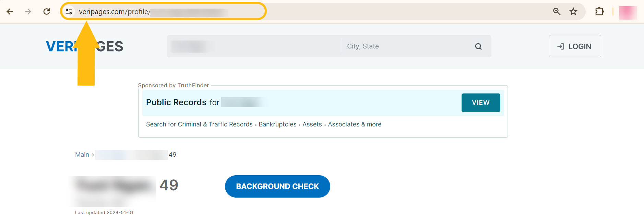Click the Associates & more link
This screenshot has width=644, height=223.
[x=355, y=124]
